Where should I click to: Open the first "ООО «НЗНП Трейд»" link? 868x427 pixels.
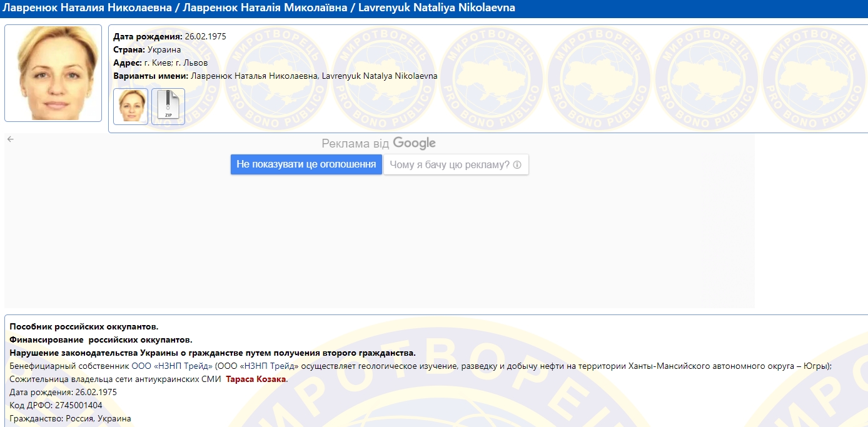(172, 366)
